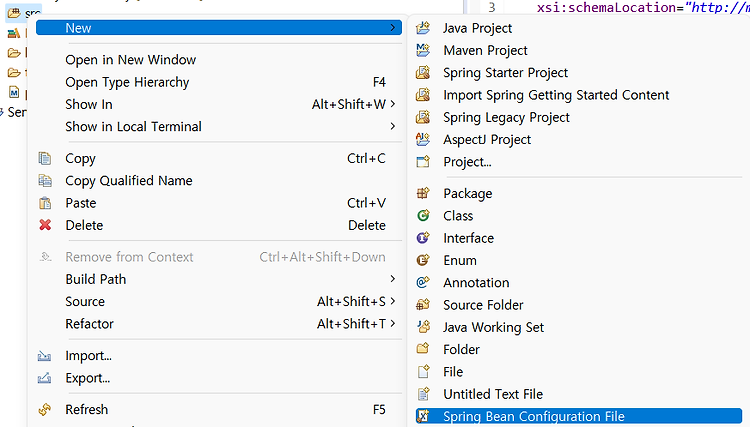Click the green Class icon
This screenshot has width=750, height=427.
[423, 216]
